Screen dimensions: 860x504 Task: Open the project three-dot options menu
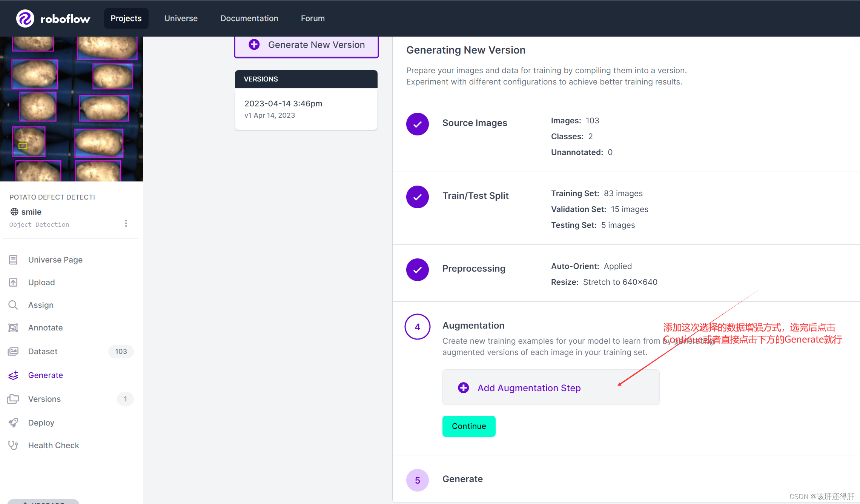pyautogui.click(x=126, y=223)
